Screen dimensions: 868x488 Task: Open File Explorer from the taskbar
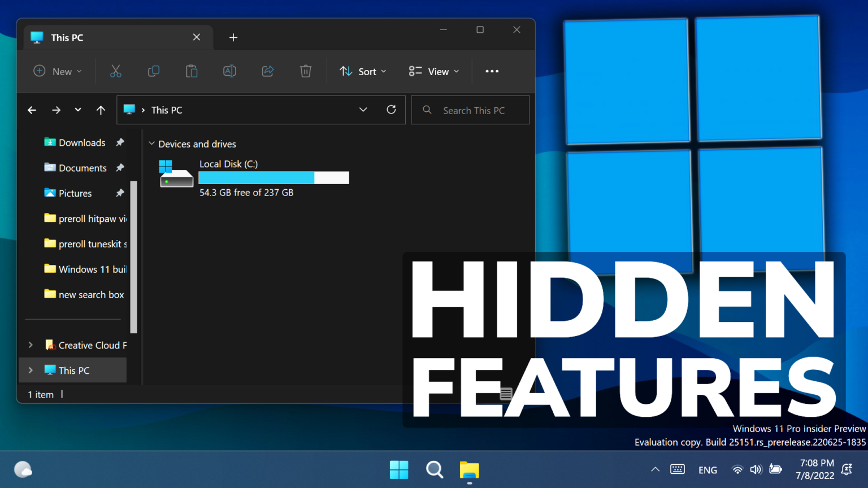pyautogui.click(x=469, y=469)
